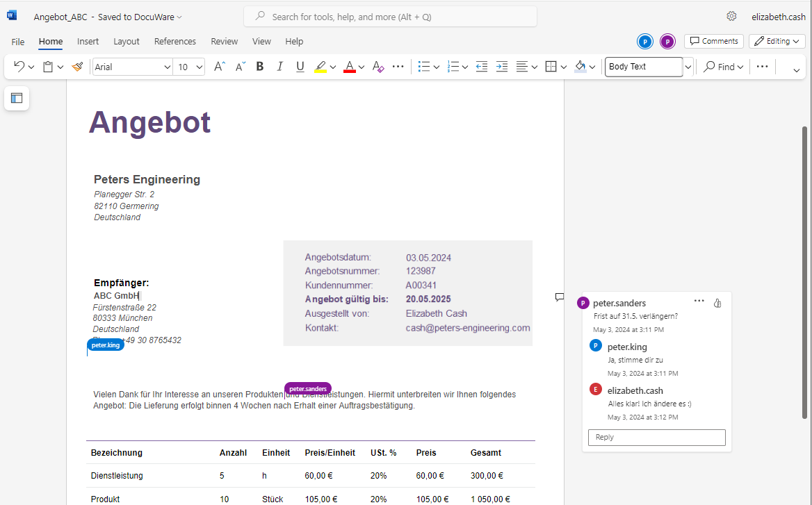The width and height of the screenshot is (812, 505).
Task: Apply the red font color swatch
Action: (350, 67)
